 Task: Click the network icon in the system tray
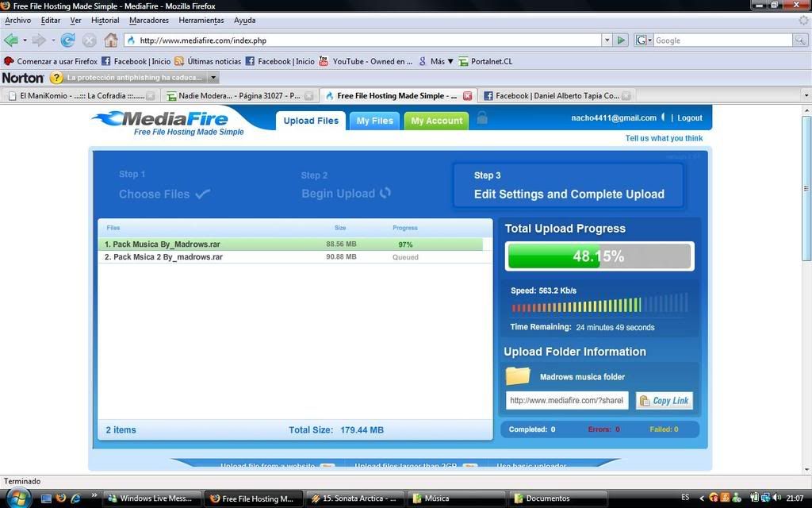(x=766, y=498)
